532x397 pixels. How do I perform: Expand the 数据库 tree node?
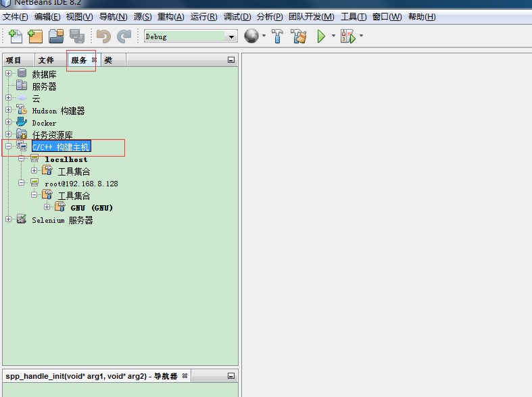[9, 73]
